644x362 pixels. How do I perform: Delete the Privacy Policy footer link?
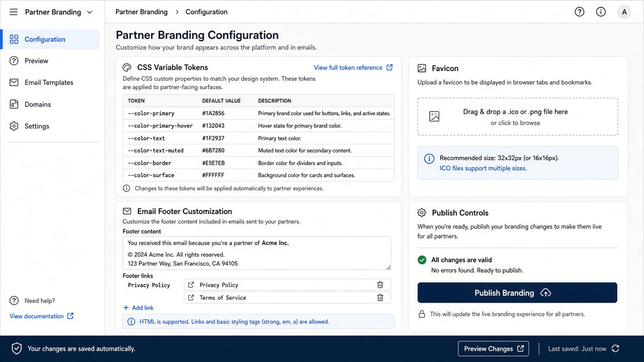(380, 285)
